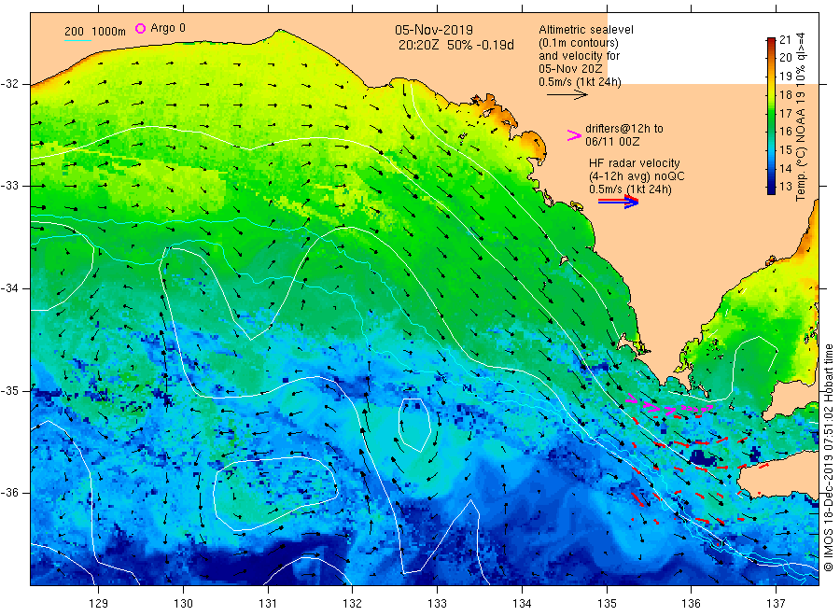
Task: Click the '20:20Z 50% -0.19d' text
Action: 455,45
